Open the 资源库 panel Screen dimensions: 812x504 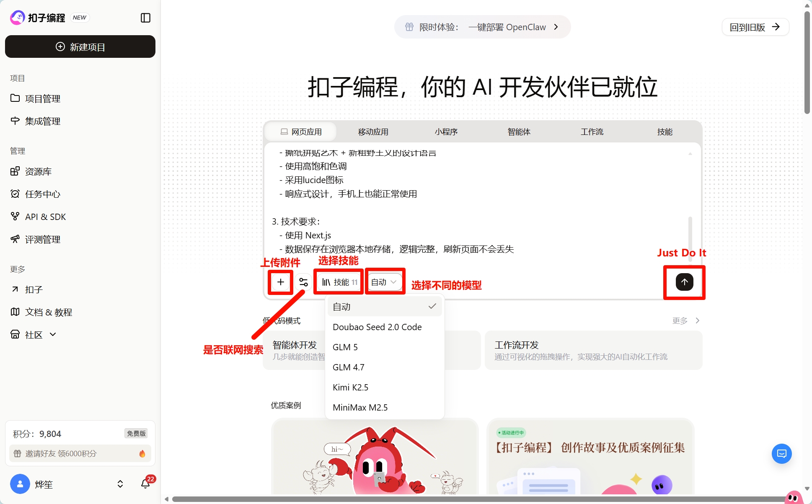[39, 171]
